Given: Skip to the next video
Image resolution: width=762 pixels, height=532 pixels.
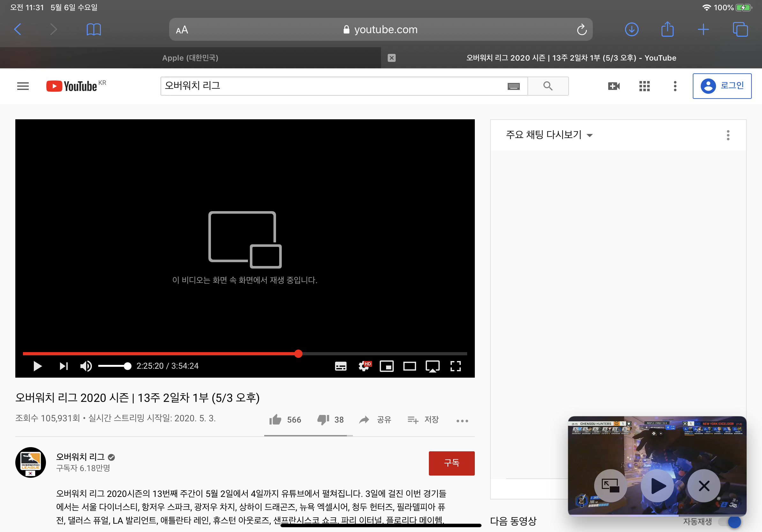Looking at the screenshot, I should click(x=63, y=366).
